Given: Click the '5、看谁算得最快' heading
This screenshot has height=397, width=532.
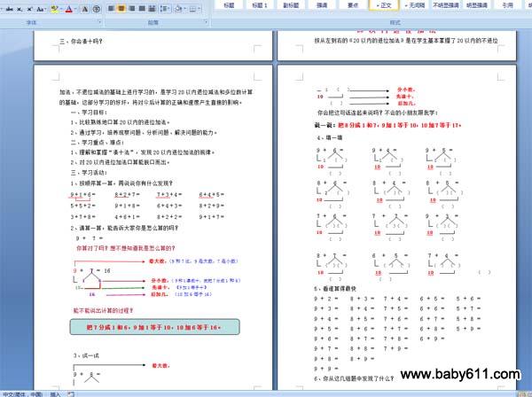Looking at the screenshot, I should coord(335,289).
